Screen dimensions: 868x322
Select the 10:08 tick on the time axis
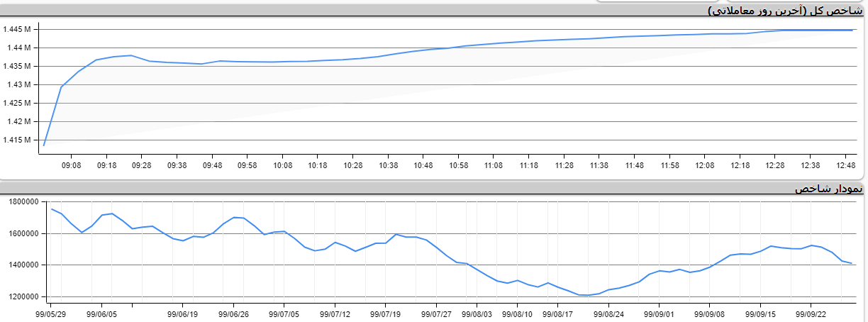[282, 165]
